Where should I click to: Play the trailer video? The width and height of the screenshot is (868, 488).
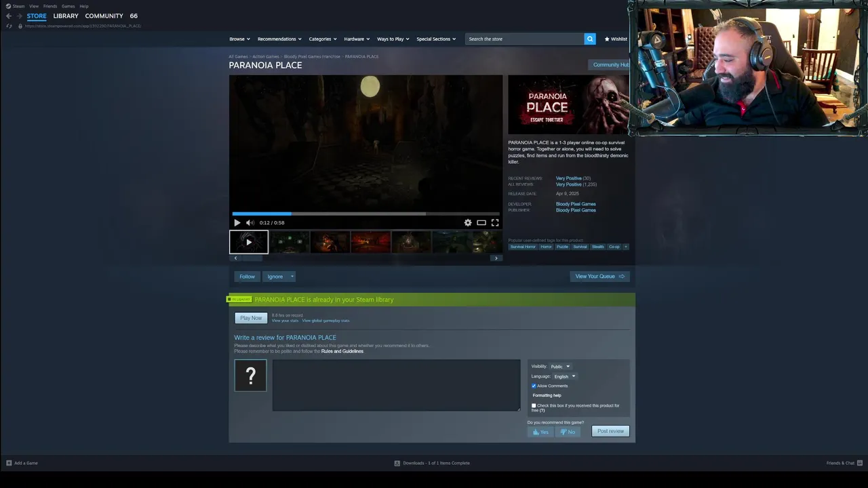pyautogui.click(x=237, y=222)
